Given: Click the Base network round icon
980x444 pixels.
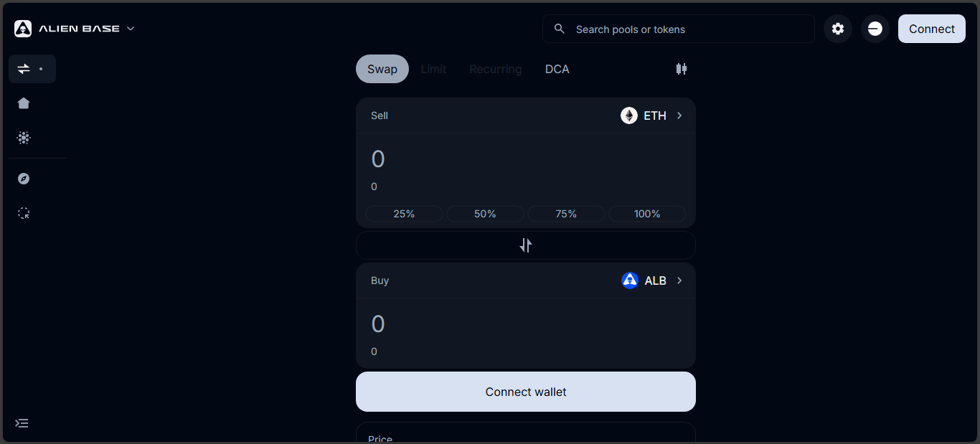Looking at the screenshot, I should 875,29.
